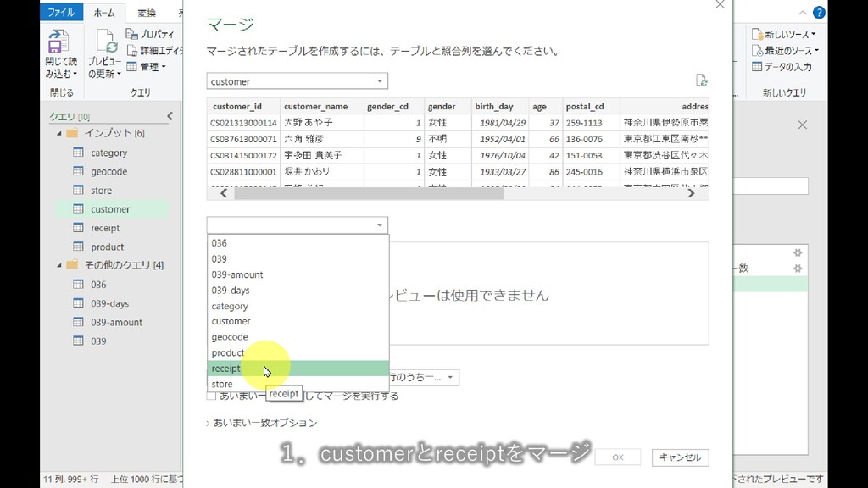This screenshot has width=868, height=488.
Task: Open the first table dropdown showing customer
Action: coord(298,81)
